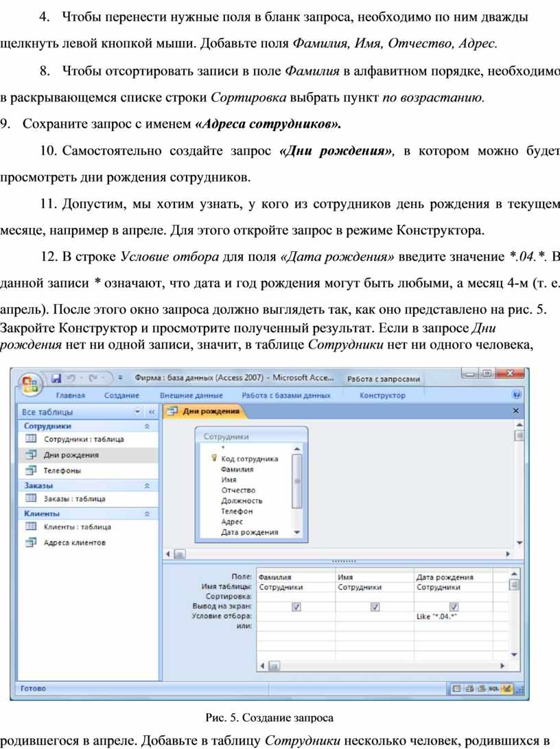
Task: Select the Конструктор ribbon tab
Action: click(382, 395)
